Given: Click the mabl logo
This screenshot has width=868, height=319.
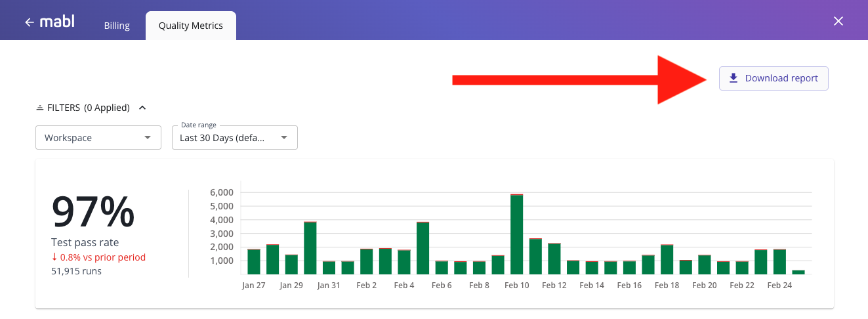Looking at the screenshot, I should (57, 22).
